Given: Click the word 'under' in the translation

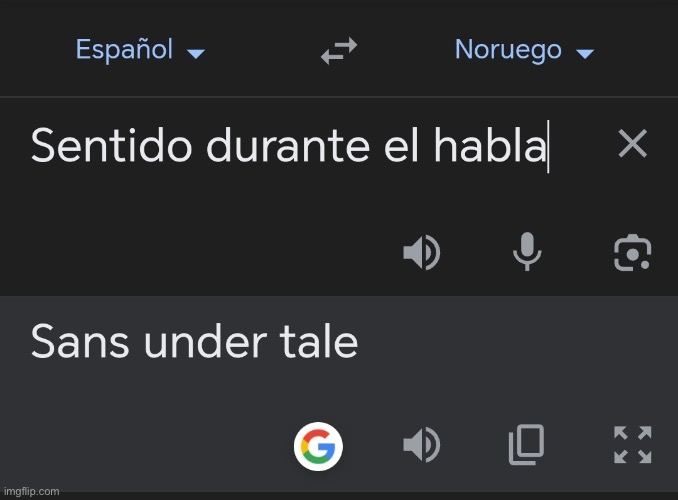Looking at the screenshot, I should [205, 342].
